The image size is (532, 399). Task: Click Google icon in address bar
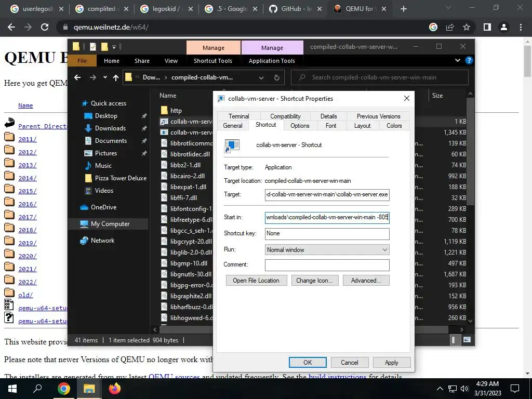(433, 27)
